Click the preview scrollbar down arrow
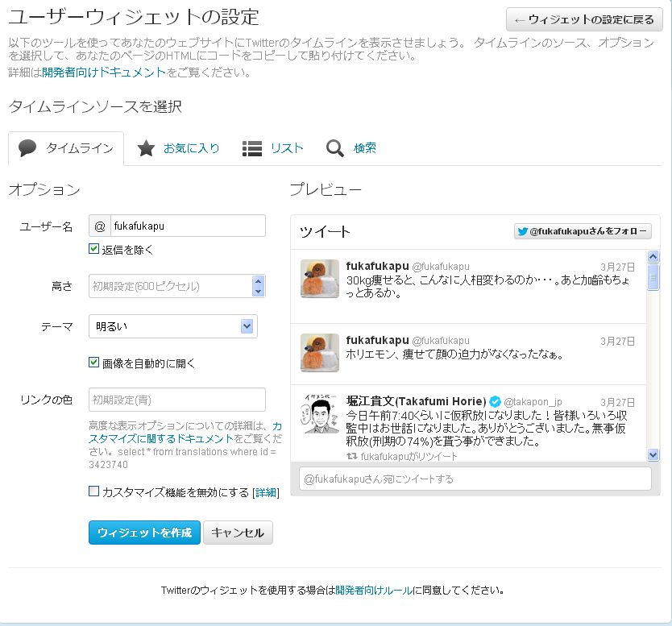 coord(653,454)
